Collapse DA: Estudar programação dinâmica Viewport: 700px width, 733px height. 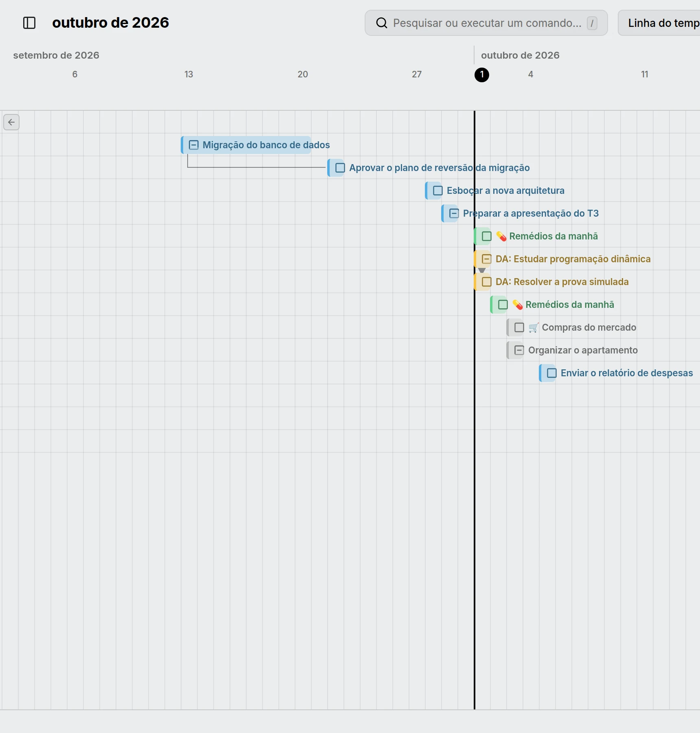(487, 259)
